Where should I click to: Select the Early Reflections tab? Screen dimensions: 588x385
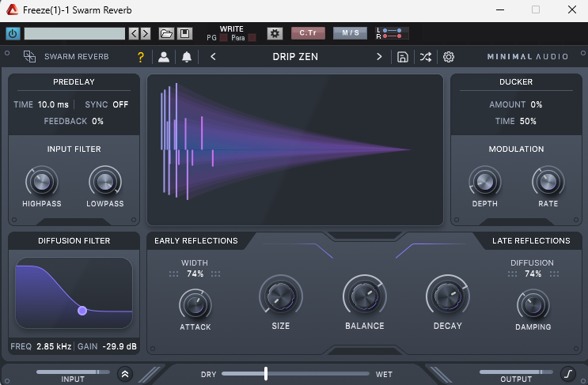(196, 241)
